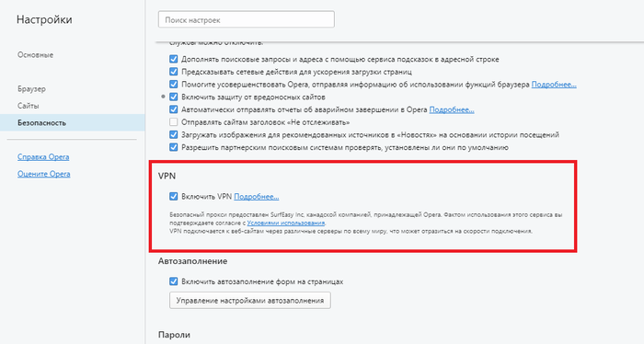644x344 pixels.
Task: Disable protection from malicious sites checkbox
Action: [x=173, y=97]
